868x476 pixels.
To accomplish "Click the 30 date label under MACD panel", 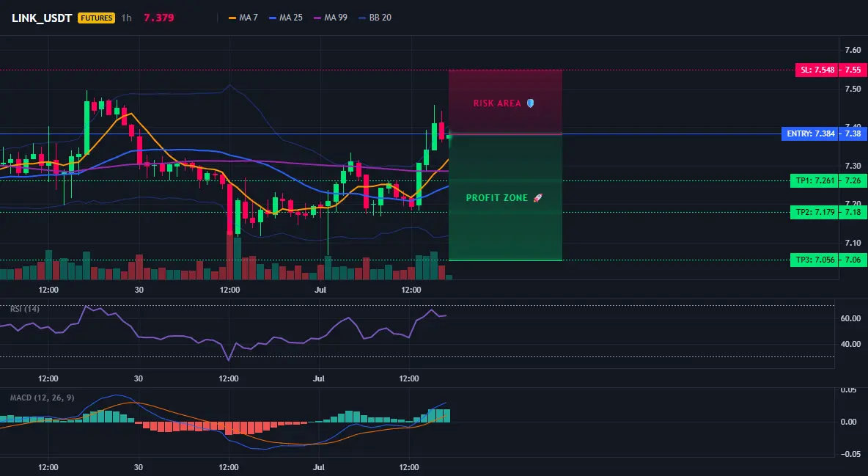I will [x=139, y=467].
